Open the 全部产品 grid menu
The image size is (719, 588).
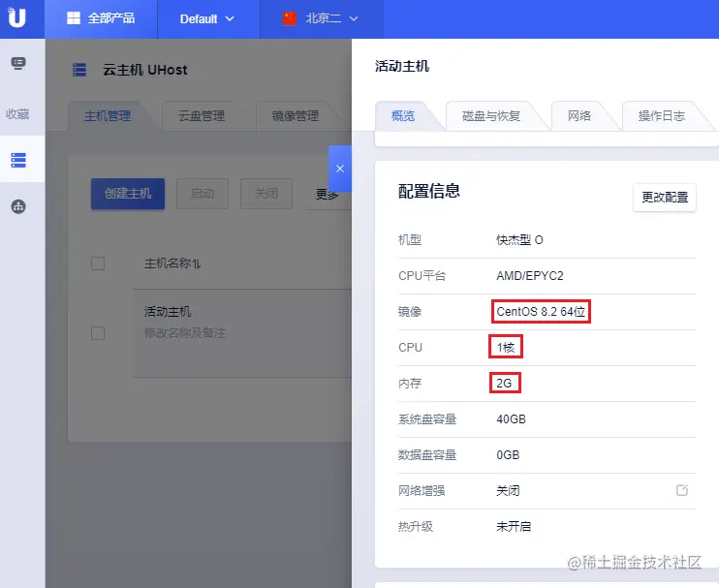pos(101,18)
